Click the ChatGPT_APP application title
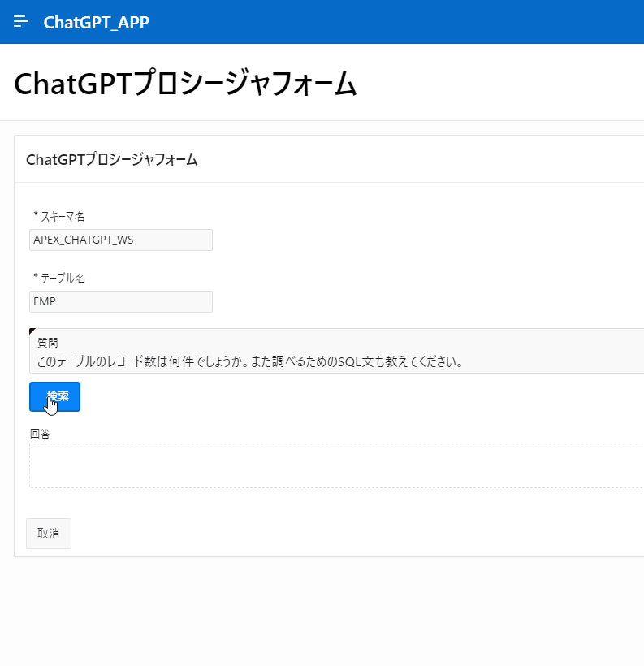Image resolution: width=644 pixels, height=666 pixels. (x=97, y=23)
